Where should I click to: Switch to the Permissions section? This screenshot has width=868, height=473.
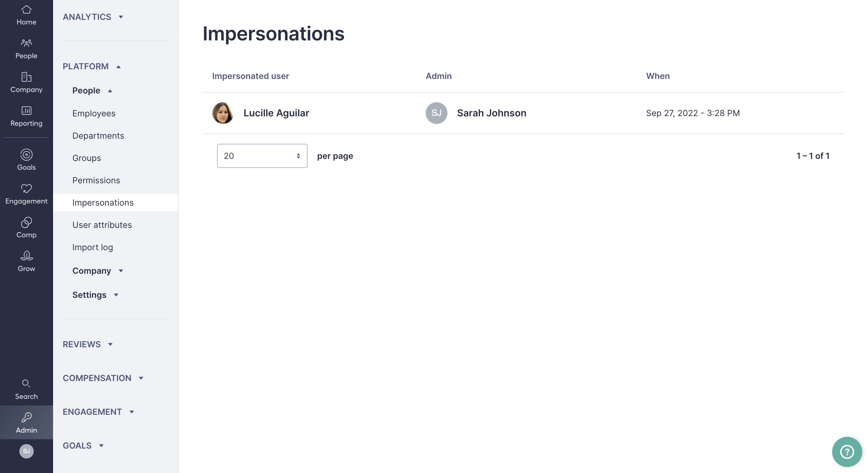pos(96,180)
